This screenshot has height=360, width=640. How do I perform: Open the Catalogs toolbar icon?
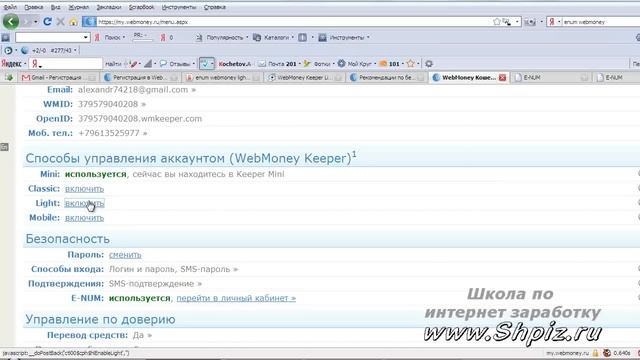tap(257, 38)
